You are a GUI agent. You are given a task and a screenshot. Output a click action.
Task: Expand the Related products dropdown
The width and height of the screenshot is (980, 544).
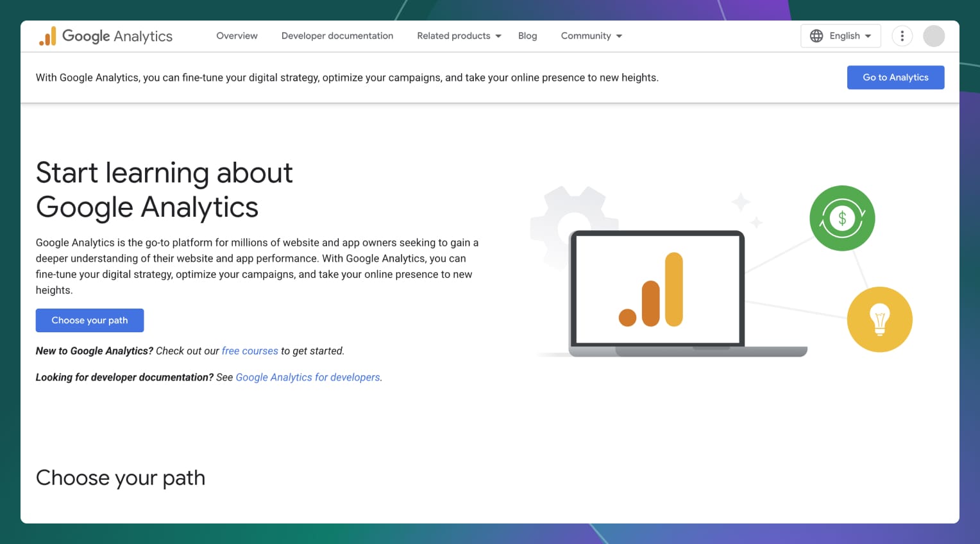click(x=459, y=36)
